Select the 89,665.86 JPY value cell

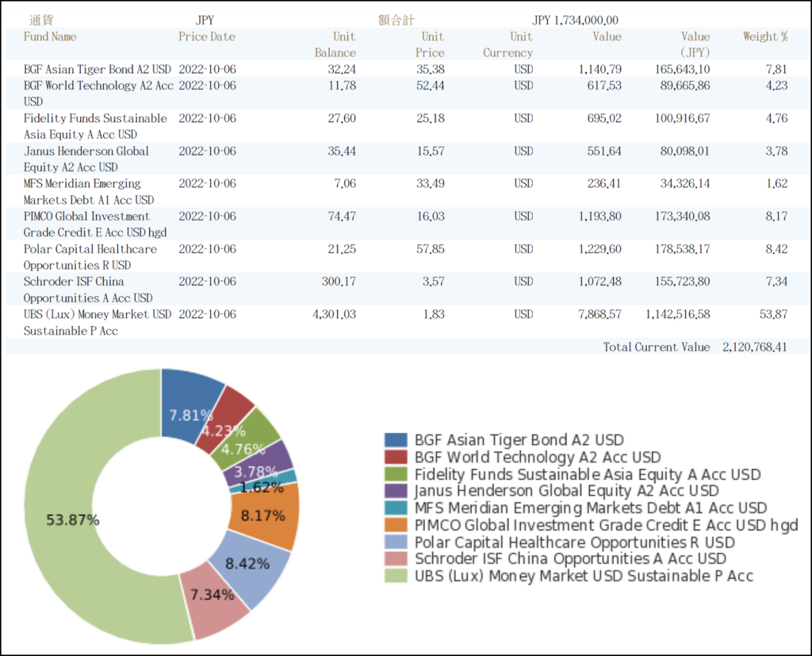(685, 86)
